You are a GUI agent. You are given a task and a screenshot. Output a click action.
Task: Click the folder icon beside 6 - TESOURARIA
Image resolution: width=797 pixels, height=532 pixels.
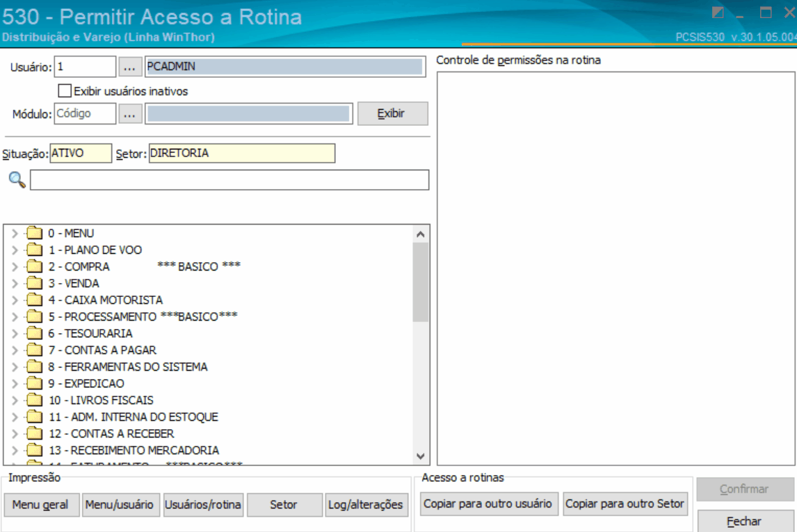pos(35,333)
